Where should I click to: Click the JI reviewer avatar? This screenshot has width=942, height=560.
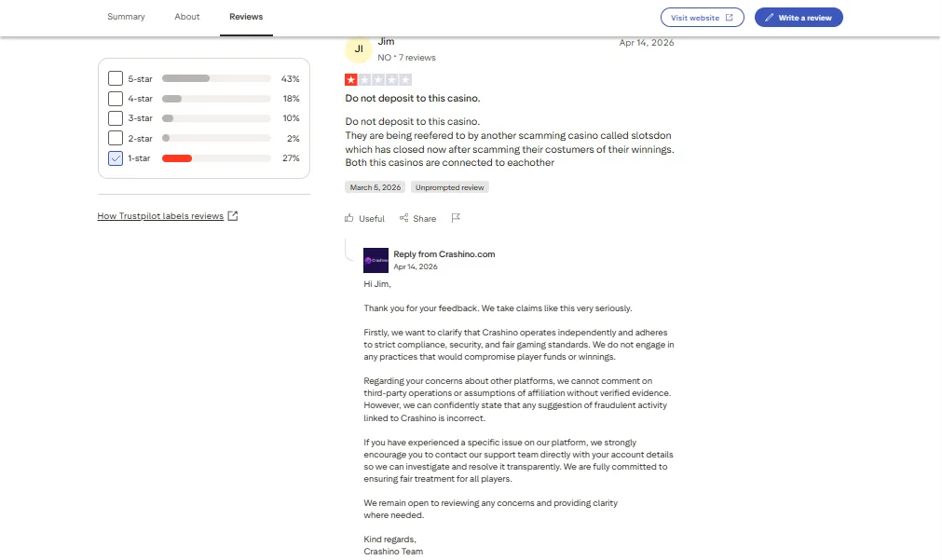359,48
